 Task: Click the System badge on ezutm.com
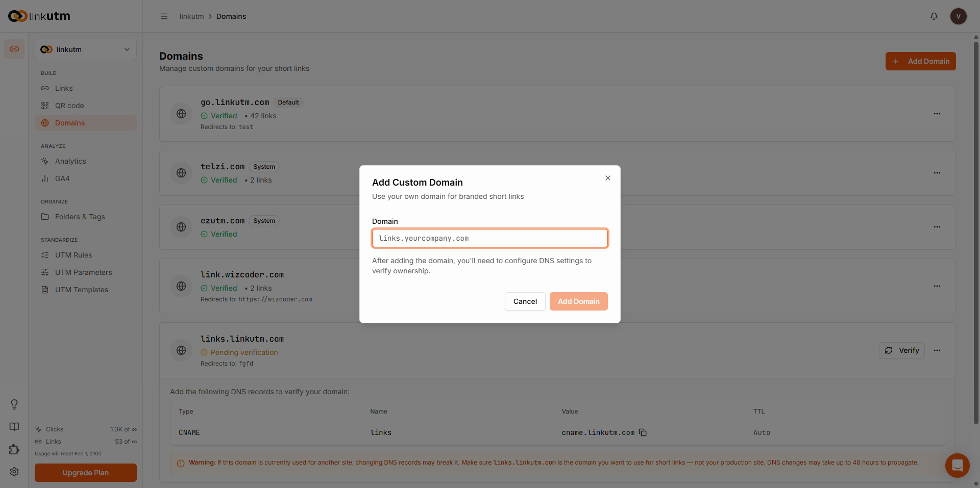(264, 221)
